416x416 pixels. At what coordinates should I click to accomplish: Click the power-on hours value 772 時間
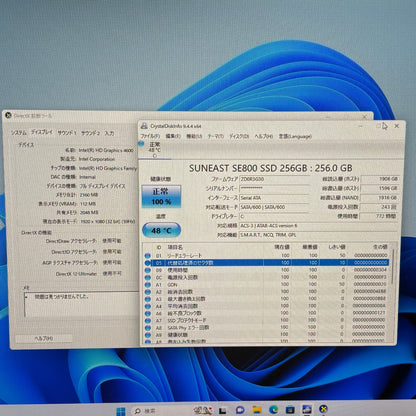(380, 216)
